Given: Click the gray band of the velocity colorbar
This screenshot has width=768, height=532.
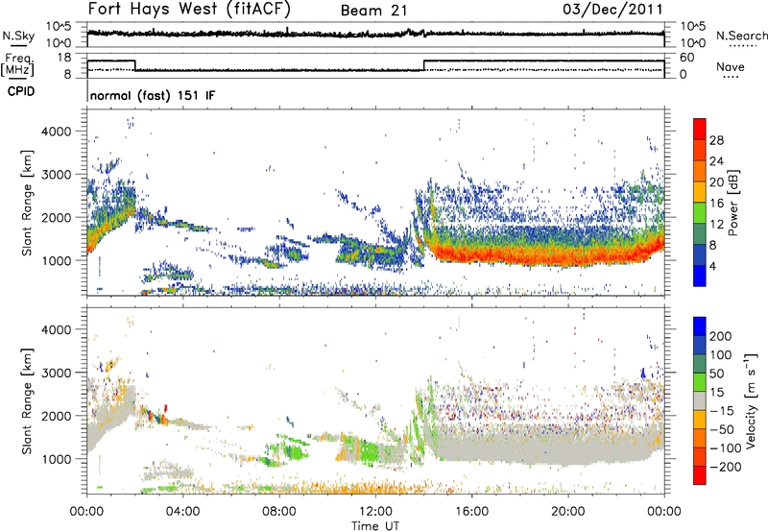Looking at the screenshot, I should [700, 400].
